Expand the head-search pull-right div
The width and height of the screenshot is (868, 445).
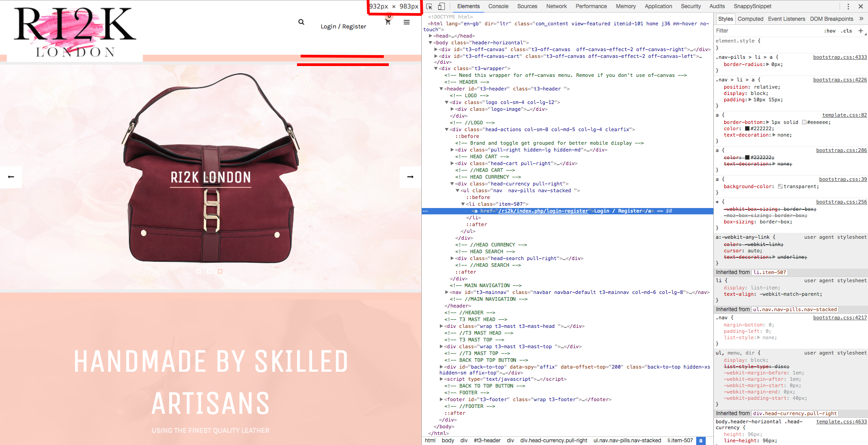click(x=453, y=258)
